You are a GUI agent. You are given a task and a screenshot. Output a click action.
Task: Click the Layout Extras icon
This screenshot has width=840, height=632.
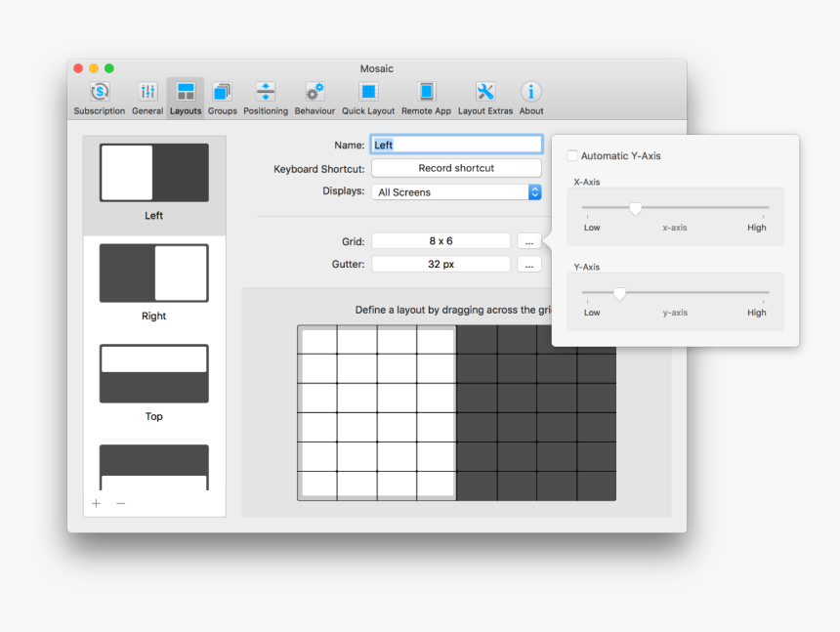tap(483, 93)
